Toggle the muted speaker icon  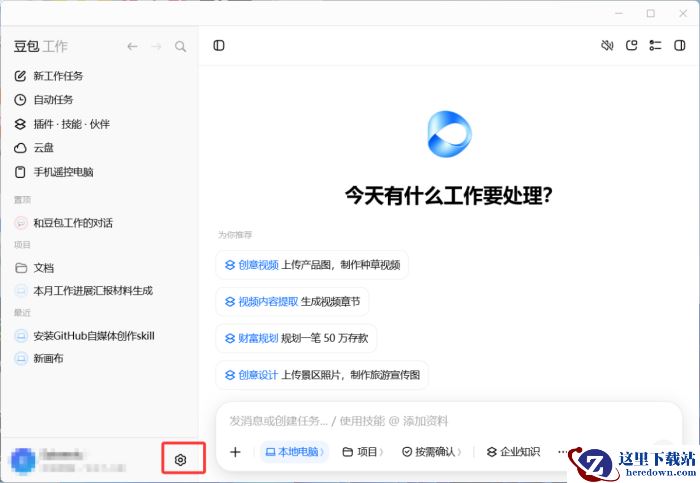click(607, 45)
